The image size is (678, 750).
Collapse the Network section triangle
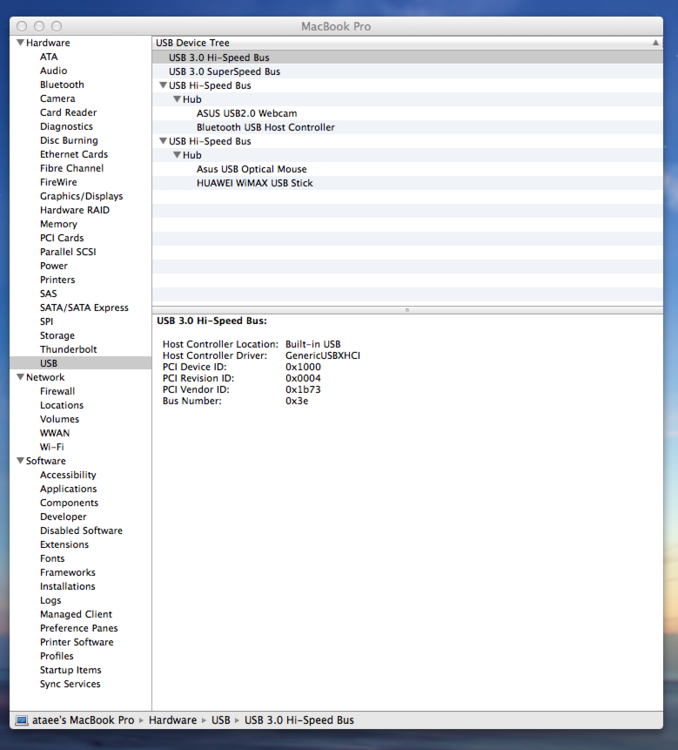[20, 377]
